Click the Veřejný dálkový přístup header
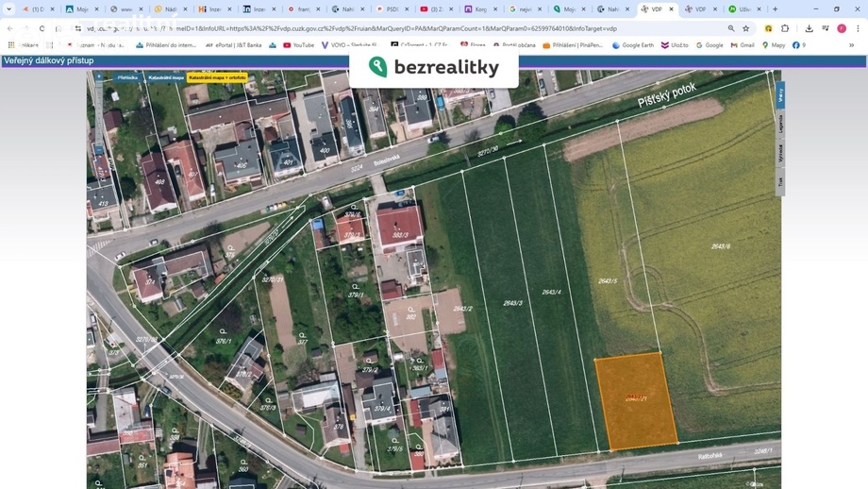Viewport: 868px width, 489px height. 49,60
